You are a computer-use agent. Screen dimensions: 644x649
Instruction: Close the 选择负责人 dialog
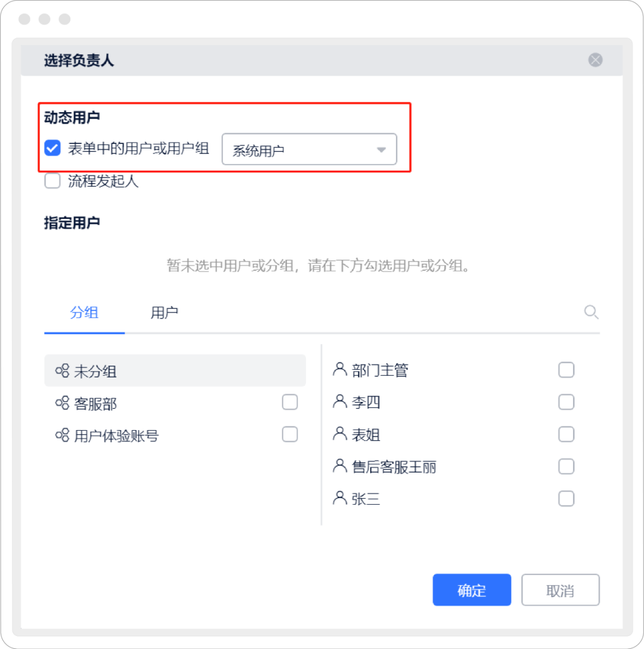pyautogui.click(x=595, y=60)
